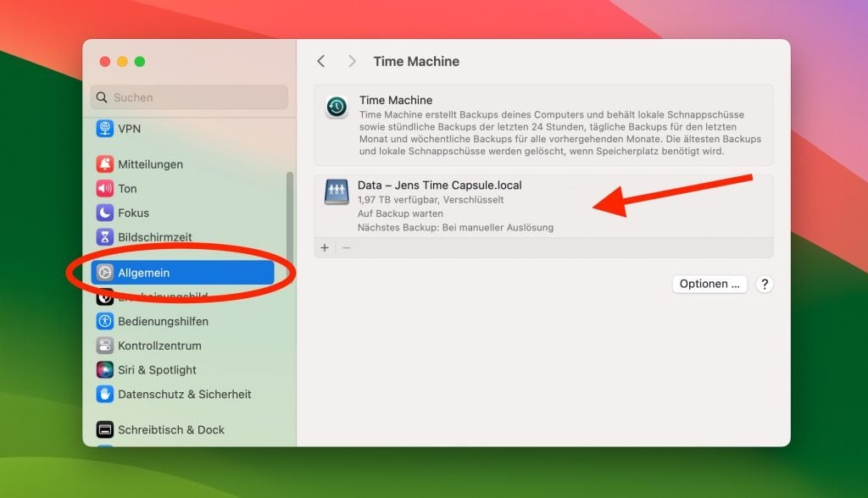Open Mitteilungen settings
The width and height of the screenshot is (868, 498).
tap(183, 163)
